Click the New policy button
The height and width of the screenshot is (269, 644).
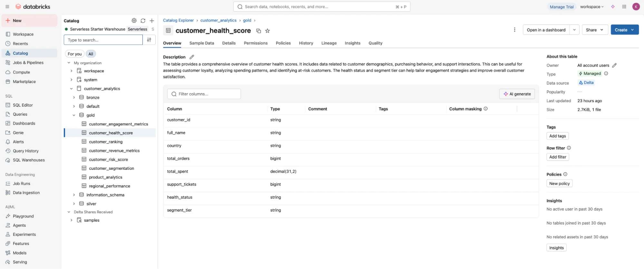point(559,183)
